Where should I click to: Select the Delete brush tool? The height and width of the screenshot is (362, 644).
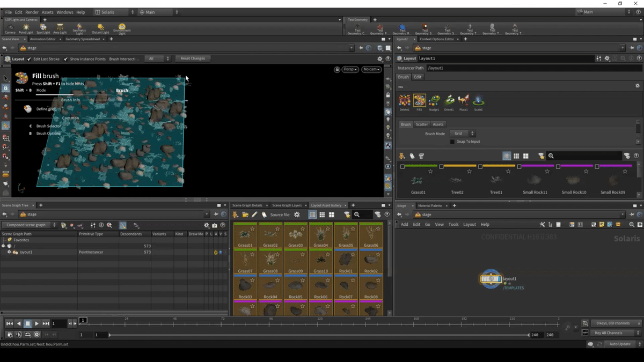(x=405, y=100)
